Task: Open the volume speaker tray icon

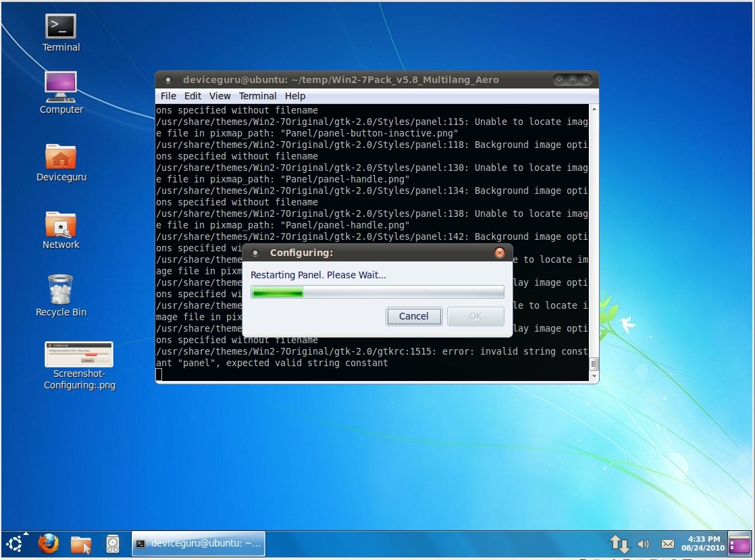Action: click(x=644, y=544)
